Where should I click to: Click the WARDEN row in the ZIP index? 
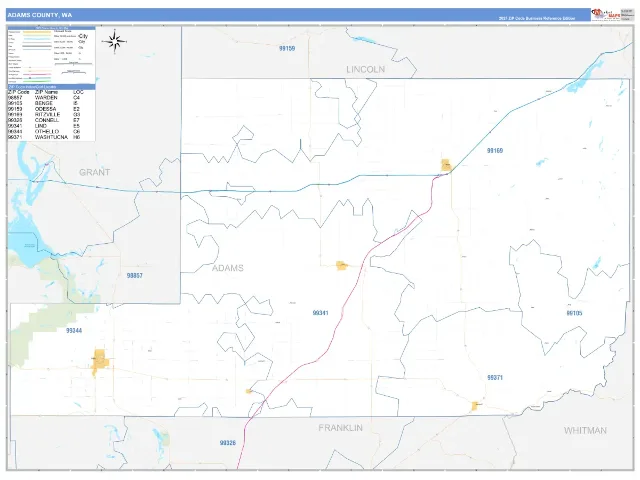pos(44,98)
